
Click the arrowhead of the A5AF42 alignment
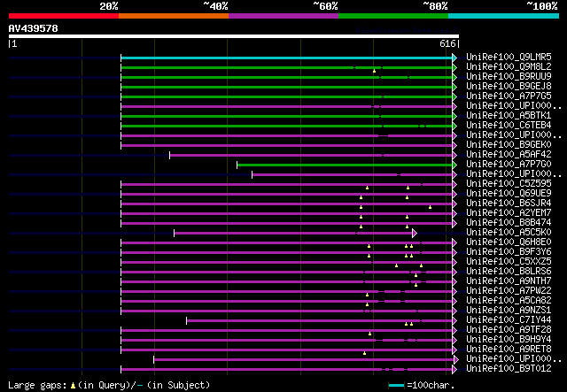pos(454,156)
